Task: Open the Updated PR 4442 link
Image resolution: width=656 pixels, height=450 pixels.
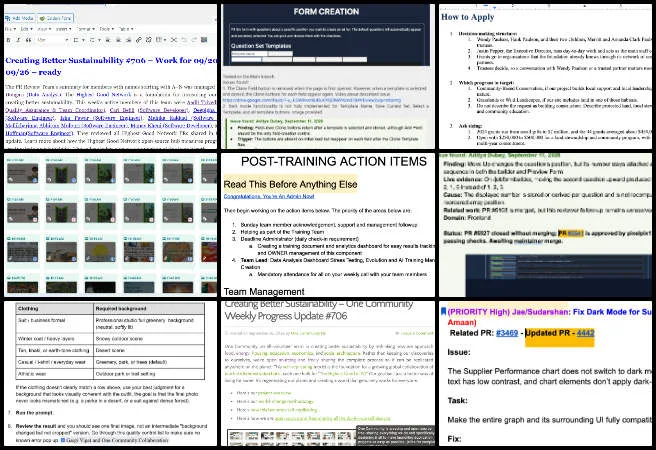Action: (585, 333)
